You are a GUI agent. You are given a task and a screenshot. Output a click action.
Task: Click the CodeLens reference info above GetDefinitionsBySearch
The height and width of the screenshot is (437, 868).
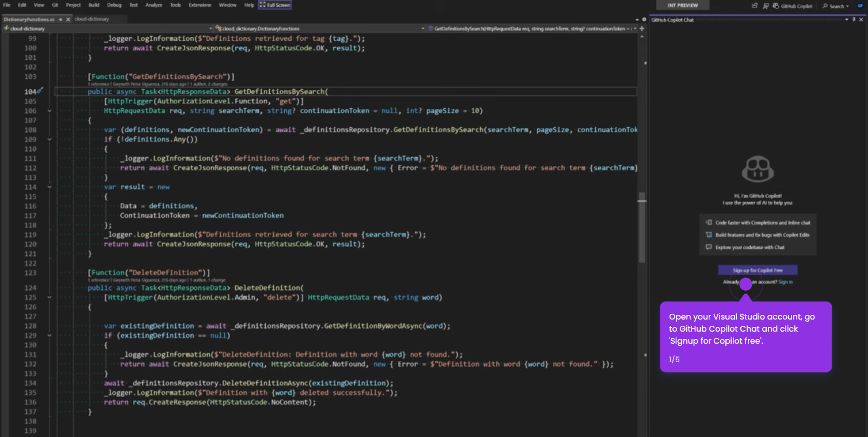[x=158, y=84]
